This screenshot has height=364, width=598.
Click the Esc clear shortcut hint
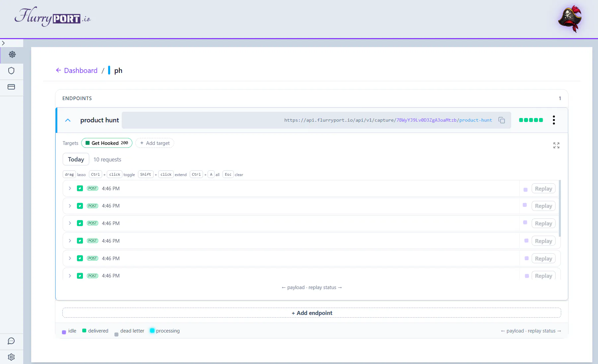(233, 174)
